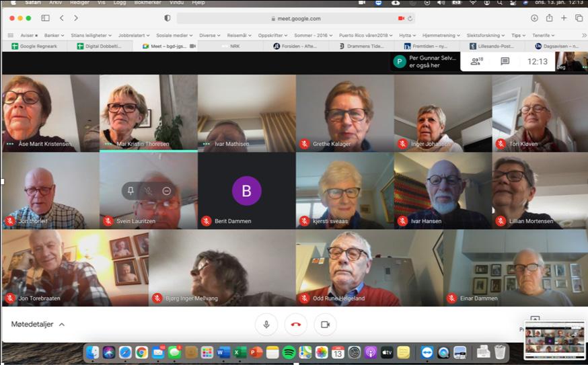Pin Svein Lauritzen's tile with the pin icon
The image size is (588, 365).
[131, 191]
